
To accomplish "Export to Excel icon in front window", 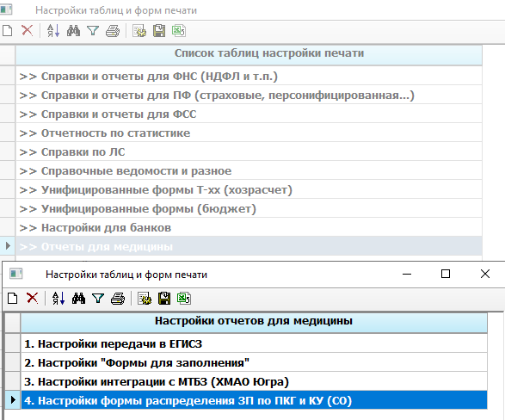I will pyautogui.click(x=184, y=299).
